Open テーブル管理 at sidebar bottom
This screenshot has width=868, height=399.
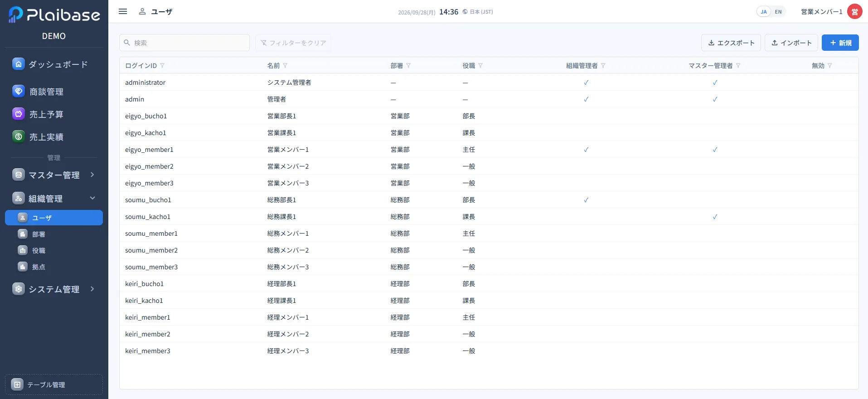pos(54,384)
